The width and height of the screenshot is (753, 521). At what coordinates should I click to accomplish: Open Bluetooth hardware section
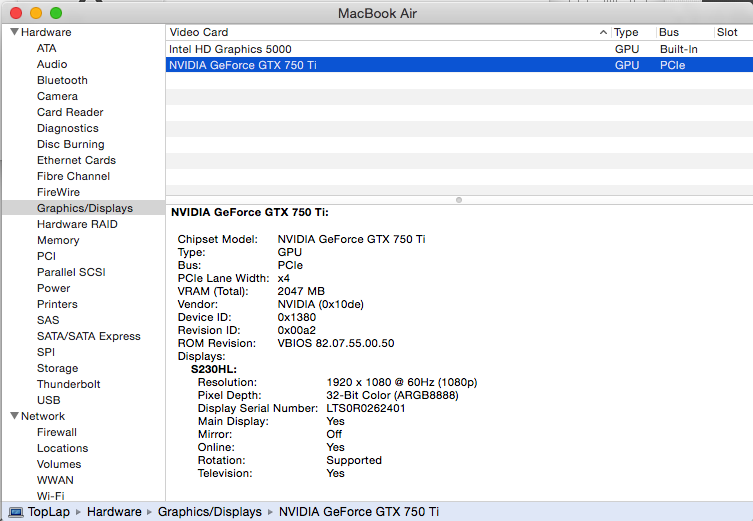62,80
